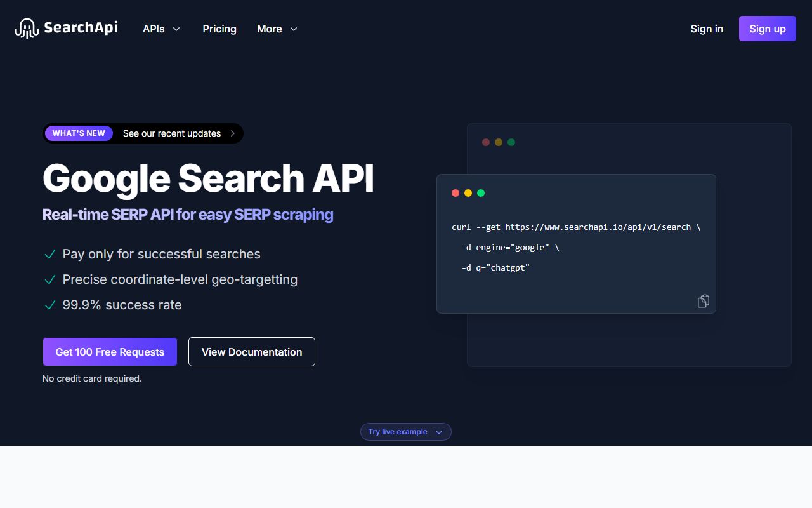812x508 pixels.
Task: Click the -d q="chatgpt" line
Action: pos(495,267)
